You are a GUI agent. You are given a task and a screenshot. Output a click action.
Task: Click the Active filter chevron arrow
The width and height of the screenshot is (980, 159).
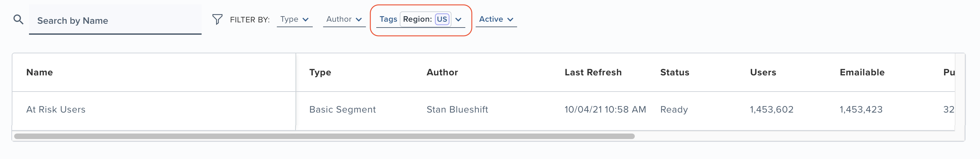510,19
